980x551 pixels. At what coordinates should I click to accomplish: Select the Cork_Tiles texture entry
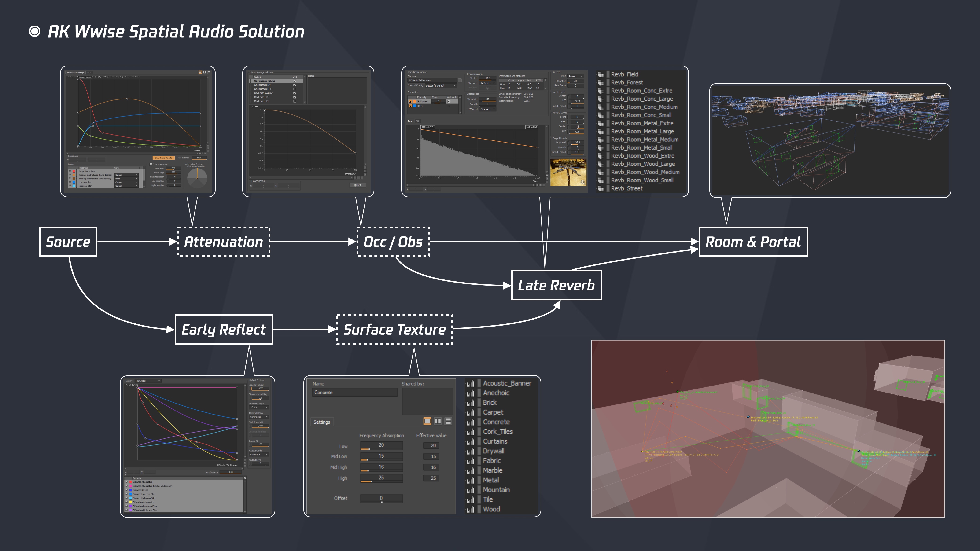pyautogui.click(x=498, y=432)
